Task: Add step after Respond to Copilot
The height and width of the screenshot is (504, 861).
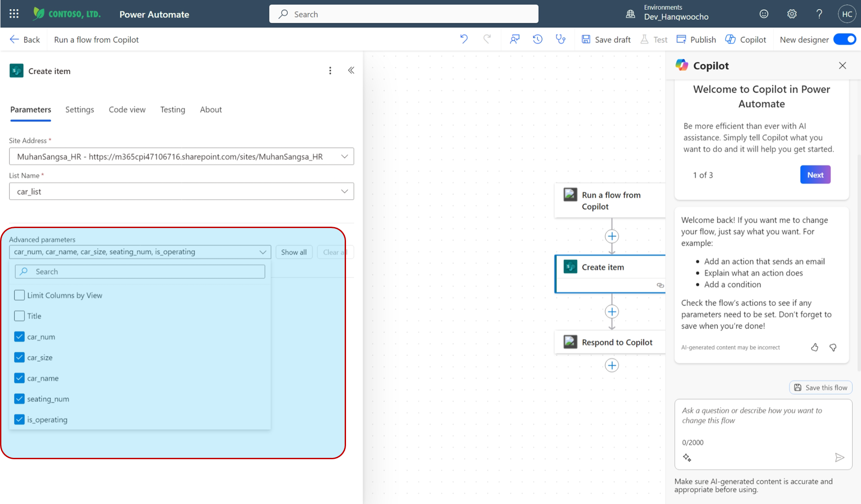Action: coord(612,365)
